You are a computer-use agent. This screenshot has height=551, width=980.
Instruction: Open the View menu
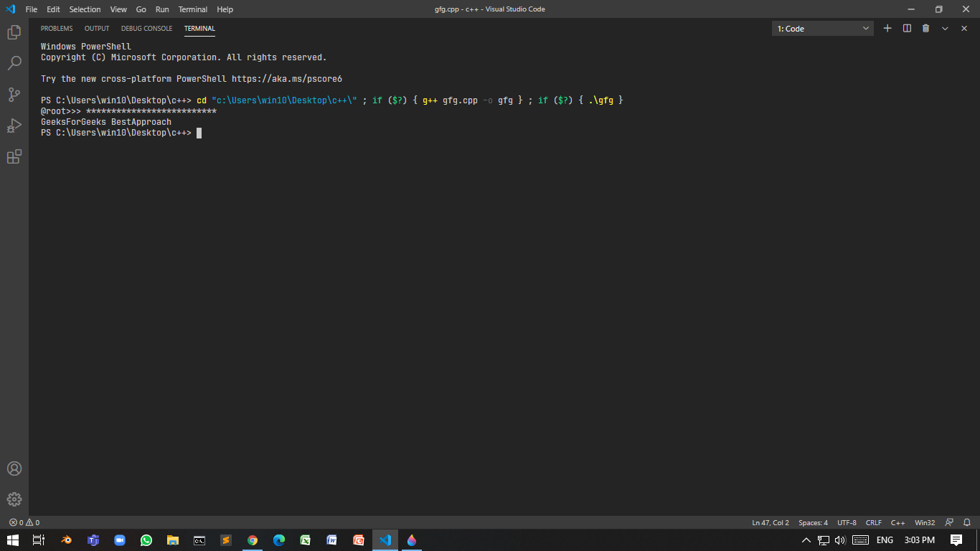118,9
